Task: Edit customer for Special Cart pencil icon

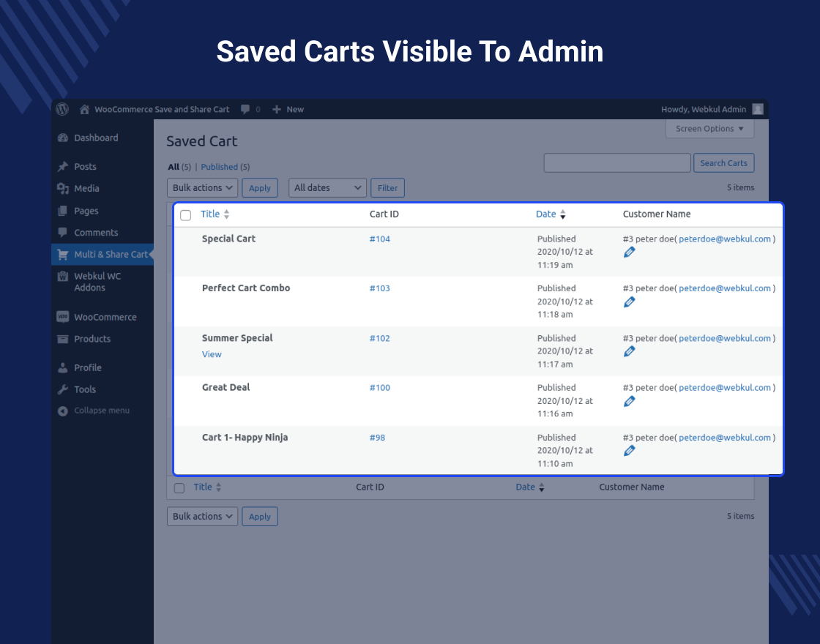Action: 630,252
